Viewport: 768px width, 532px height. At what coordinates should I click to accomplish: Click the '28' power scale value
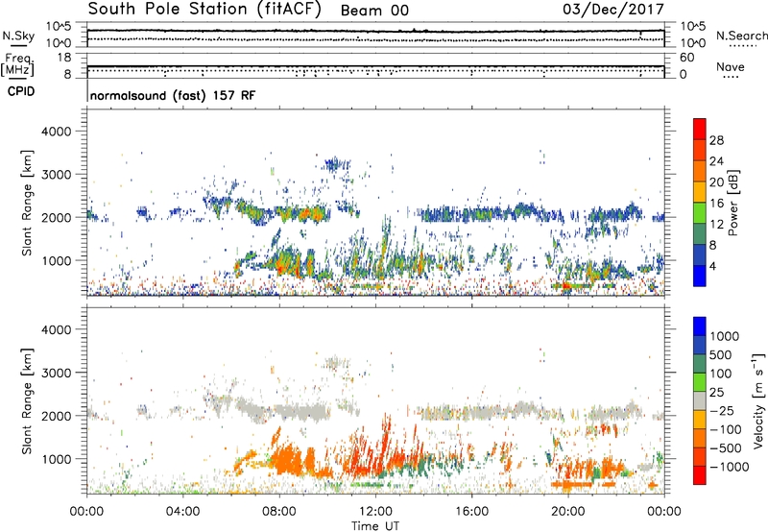tap(716, 140)
